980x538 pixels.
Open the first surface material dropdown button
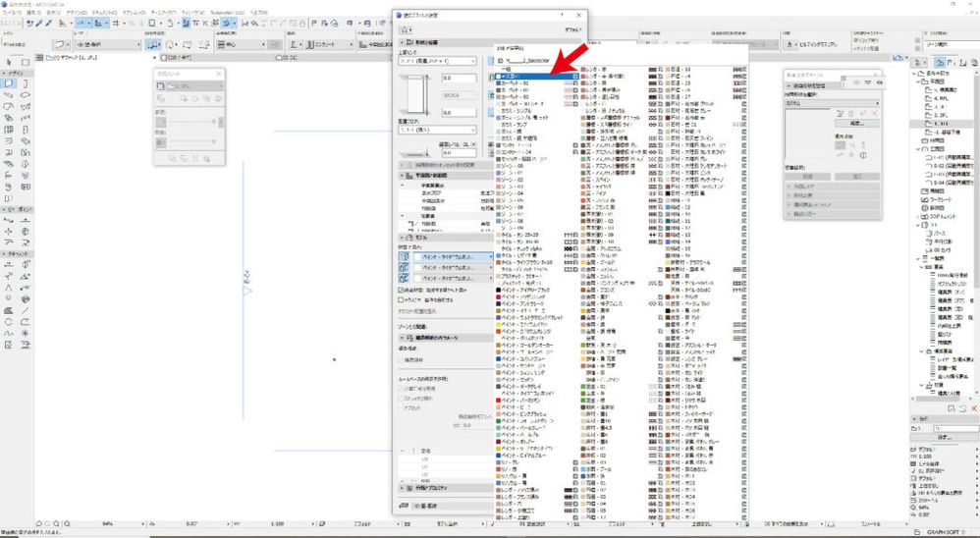click(453, 257)
